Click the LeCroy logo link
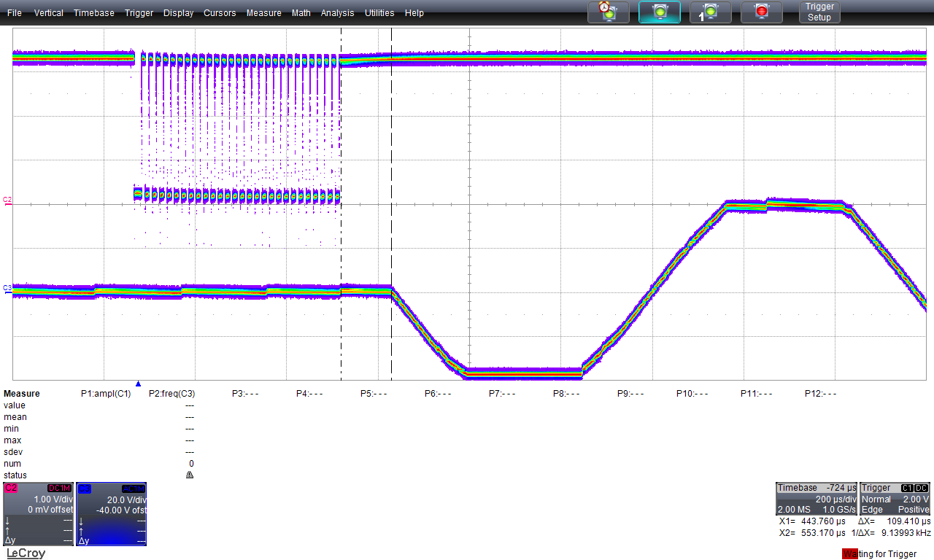 (26, 553)
